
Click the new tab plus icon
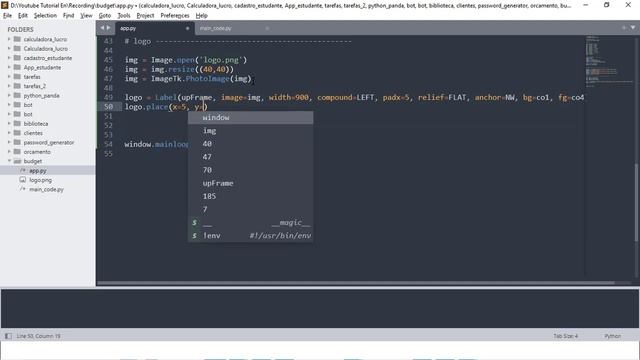coord(624,28)
